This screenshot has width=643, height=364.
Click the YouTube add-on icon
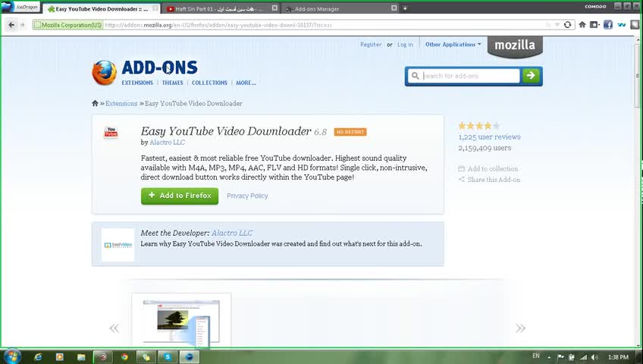[x=111, y=133]
